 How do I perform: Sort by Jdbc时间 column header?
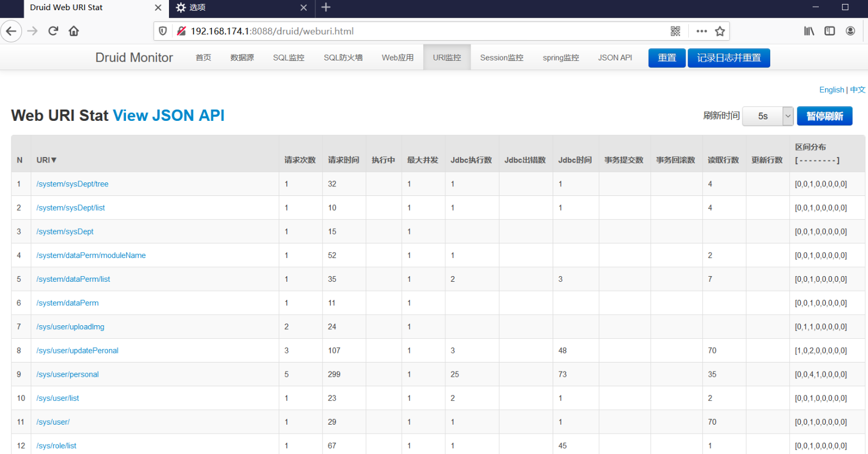pos(575,160)
